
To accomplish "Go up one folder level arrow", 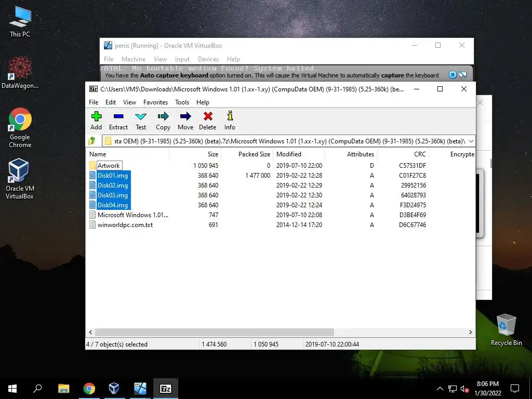I will 92,141.
